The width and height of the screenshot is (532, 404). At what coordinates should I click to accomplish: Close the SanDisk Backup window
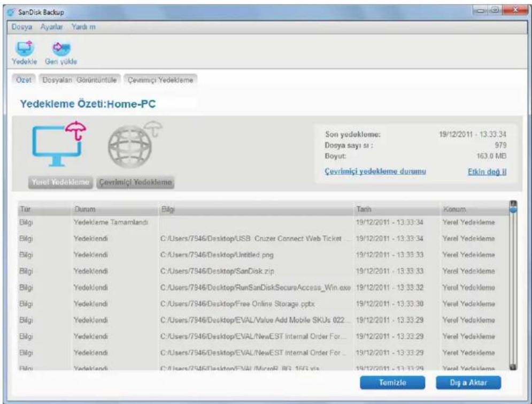click(x=515, y=11)
